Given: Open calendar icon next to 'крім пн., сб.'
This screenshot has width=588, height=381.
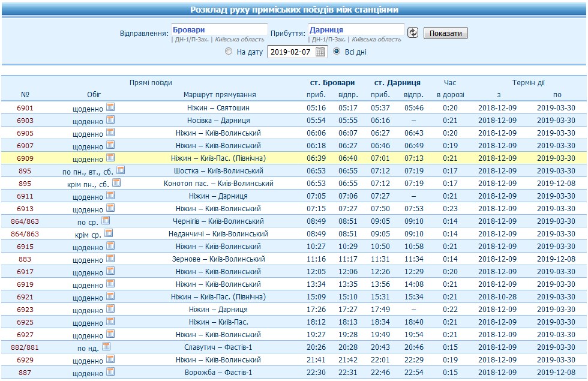Looking at the screenshot, I should pos(116,182).
